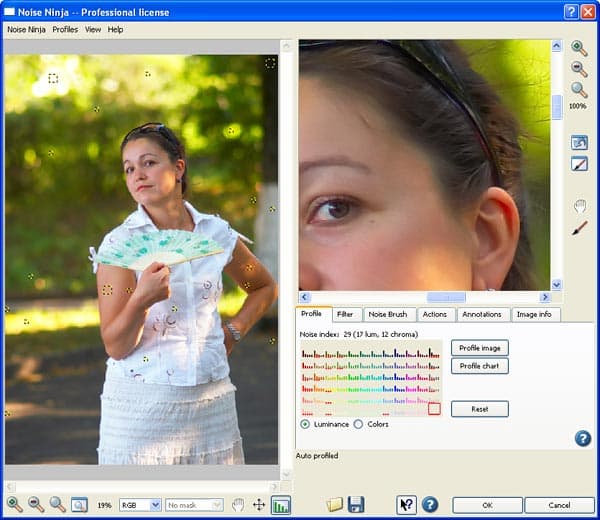Viewport: 600px width, 520px height.
Task: Select the move crosshair tool in bottom toolbar
Action: 259,505
